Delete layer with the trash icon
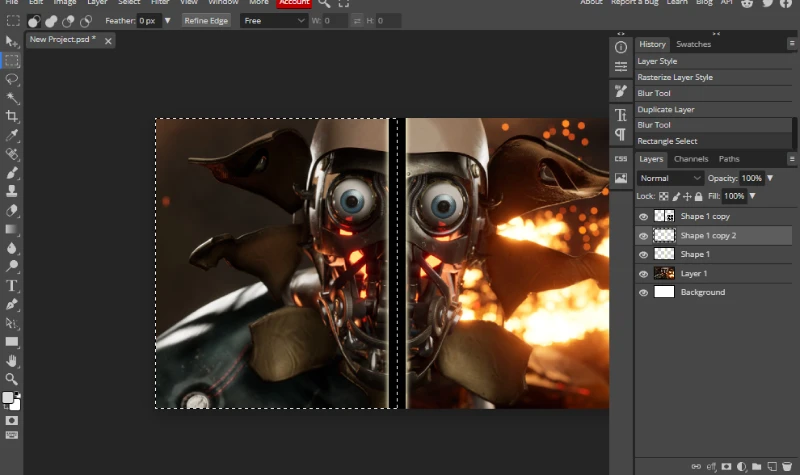This screenshot has height=475, width=800. pyautogui.click(x=787, y=466)
